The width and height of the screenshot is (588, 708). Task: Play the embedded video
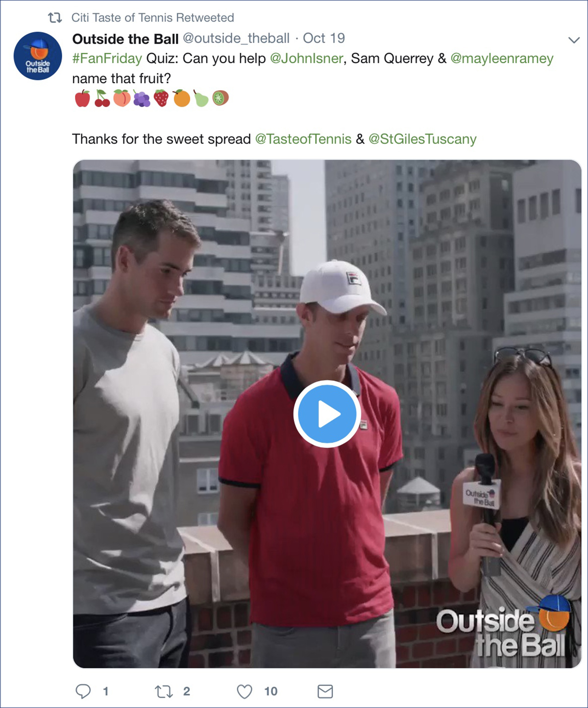point(327,414)
